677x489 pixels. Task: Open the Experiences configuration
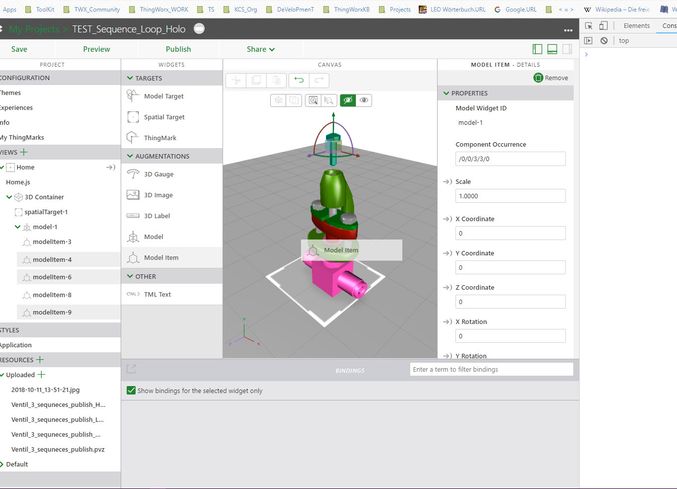[16, 107]
